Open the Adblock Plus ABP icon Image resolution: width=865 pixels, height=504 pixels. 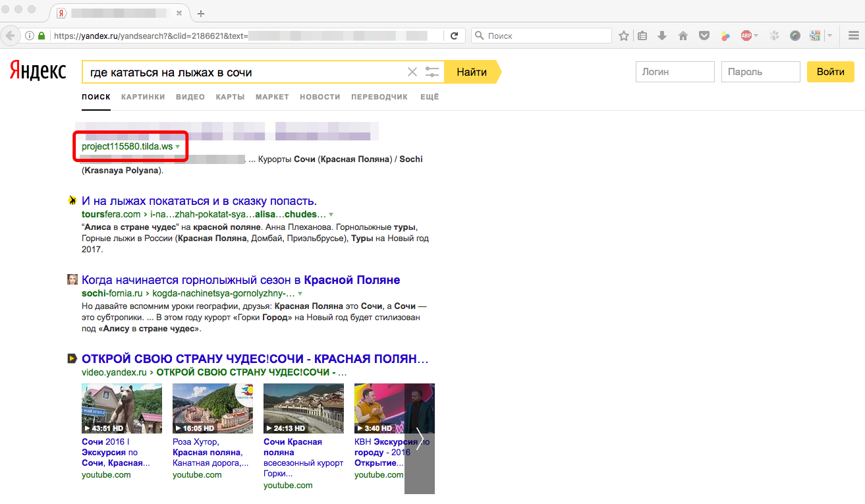(x=746, y=36)
